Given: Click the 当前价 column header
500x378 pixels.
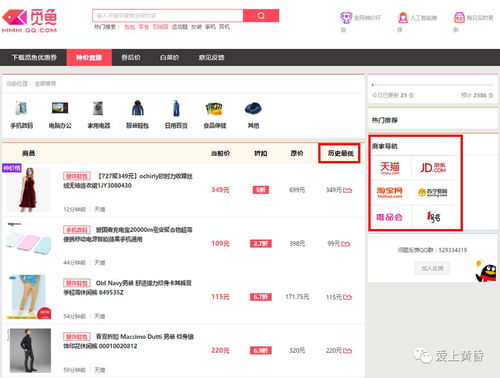Looking at the screenshot, I should pyautogui.click(x=220, y=153).
